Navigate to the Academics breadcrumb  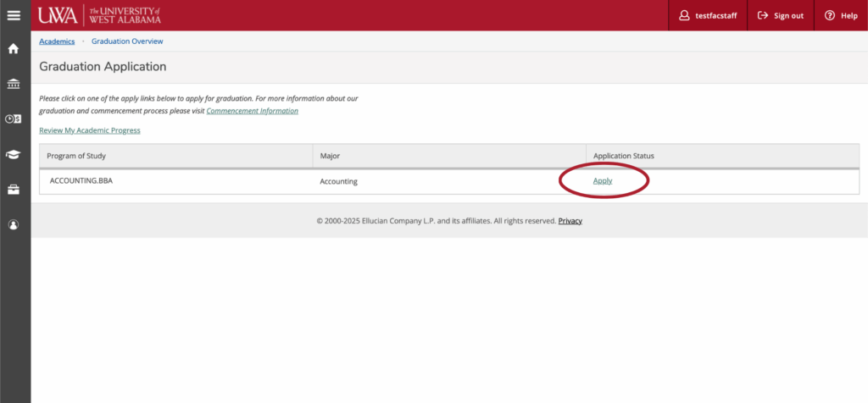57,41
